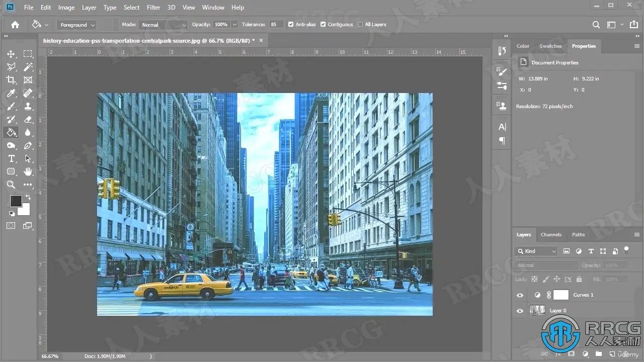
Task: Open the blending Mode dropdown
Action: tap(163, 25)
